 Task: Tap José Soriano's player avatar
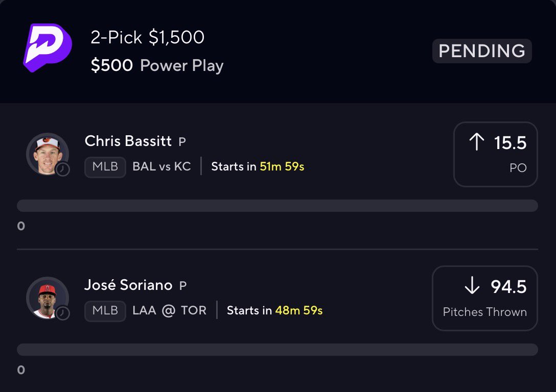pyautogui.click(x=47, y=297)
